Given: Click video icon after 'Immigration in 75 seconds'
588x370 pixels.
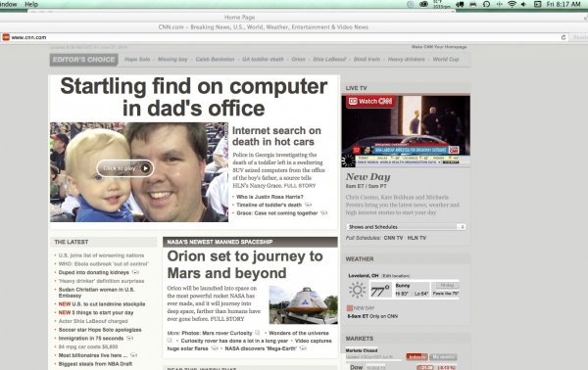Looking at the screenshot, I should point(129,338).
